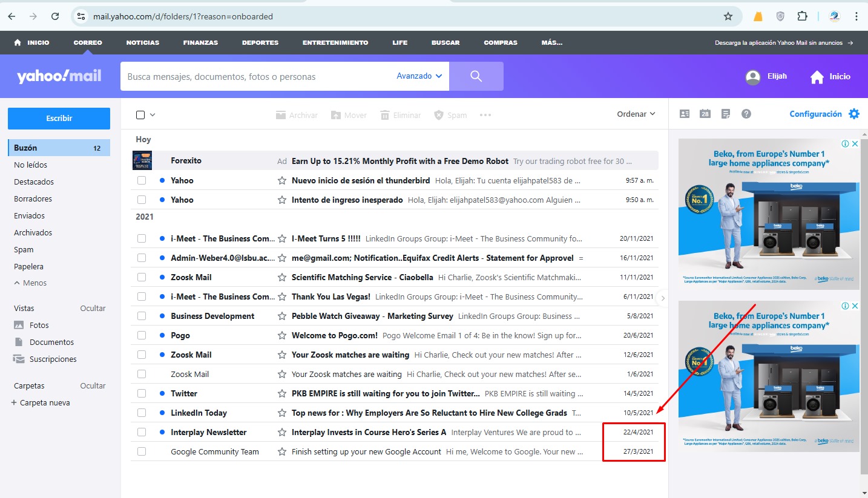Open the browser extensions puzzle icon
868x498 pixels.
pos(802,16)
